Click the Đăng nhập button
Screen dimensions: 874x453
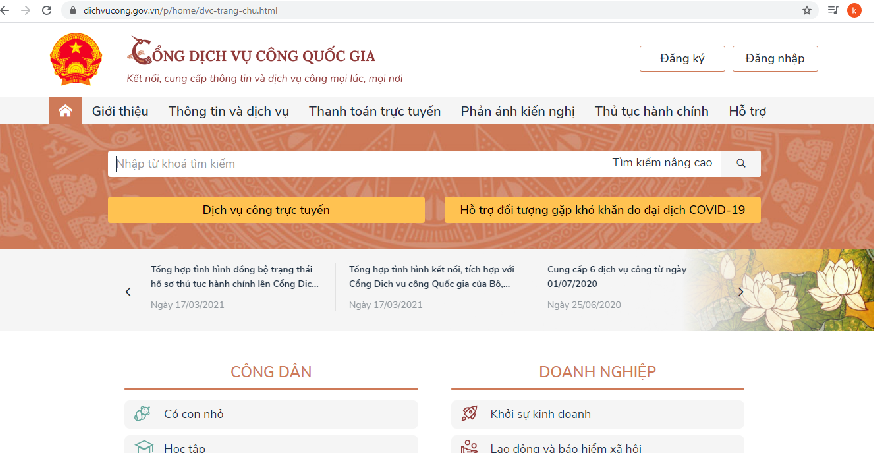775,59
